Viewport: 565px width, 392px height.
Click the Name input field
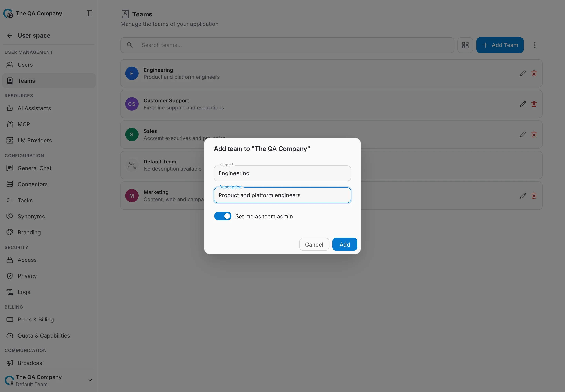pos(282,173)
